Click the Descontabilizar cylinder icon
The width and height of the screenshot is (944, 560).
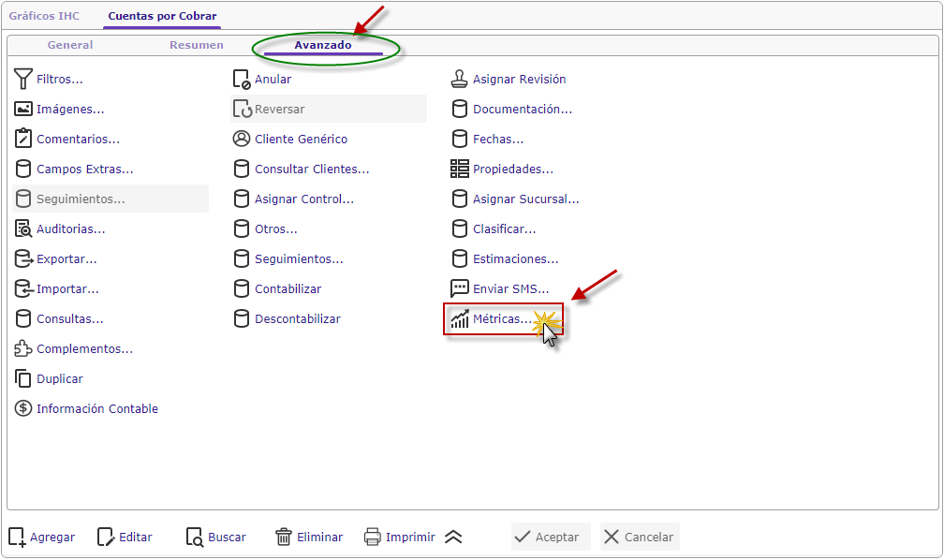coord(242,318)
